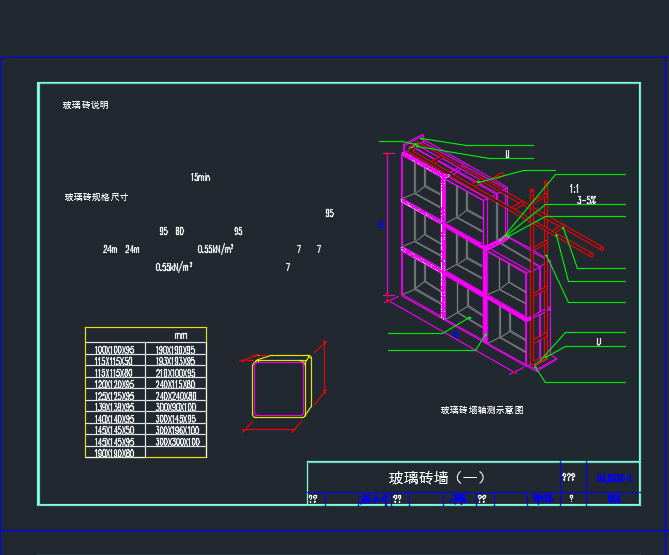Click table cell 300X90X100

176,407
